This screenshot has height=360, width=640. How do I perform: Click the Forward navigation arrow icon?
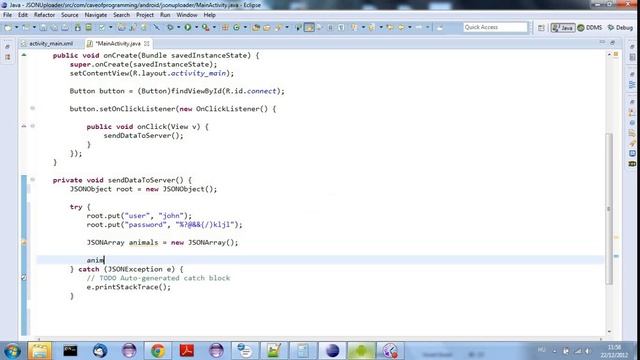point(419,27)
